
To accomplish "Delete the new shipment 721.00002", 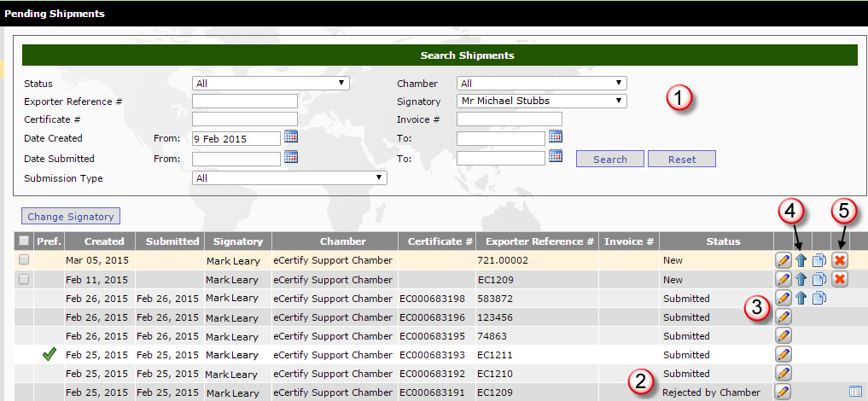I will pos(840,260).
